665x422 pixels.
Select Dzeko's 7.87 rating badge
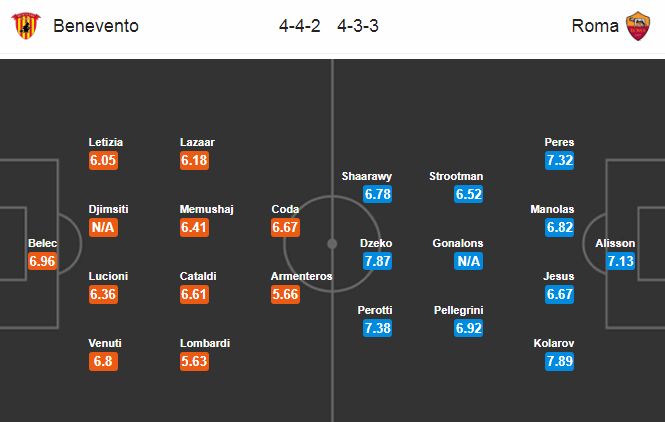(377, 261)
